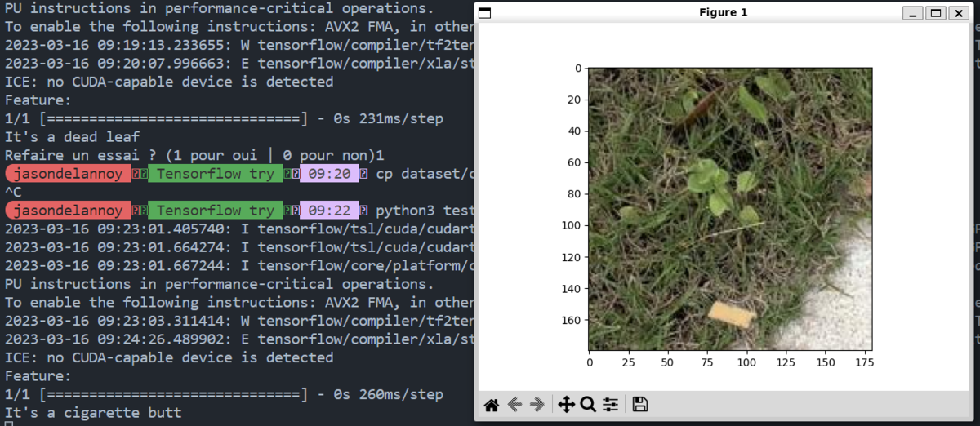Click the cigarette butt in the plot image
The height and width of the screenshot is (426, 980).
click(x=730, y=314)
